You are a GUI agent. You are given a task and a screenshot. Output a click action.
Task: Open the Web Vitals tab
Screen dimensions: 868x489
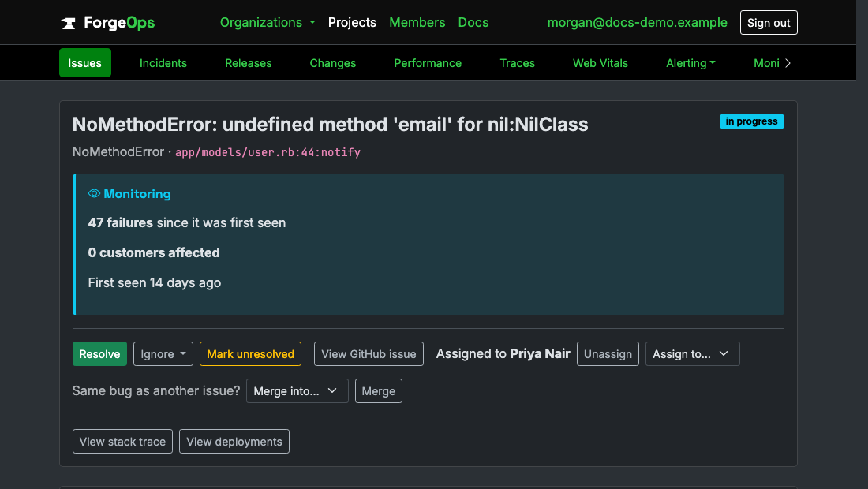click(x=600, y=63)
